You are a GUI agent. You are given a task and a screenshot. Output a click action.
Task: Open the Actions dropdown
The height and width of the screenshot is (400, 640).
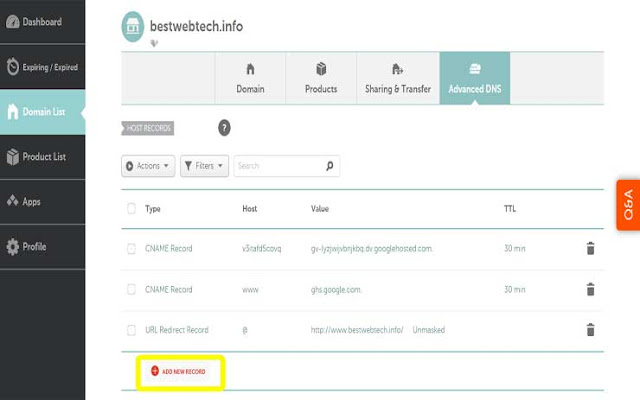click(x=148, y=166)
